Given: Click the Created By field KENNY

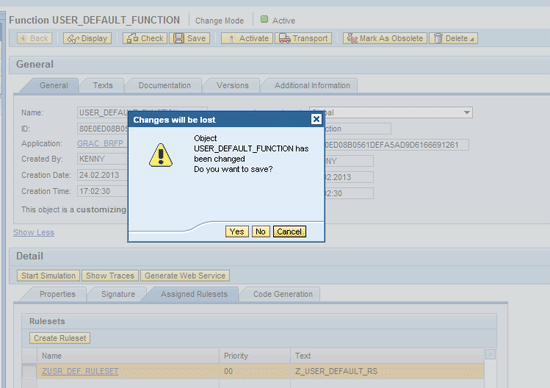Looking at the screenshot, I should (x=102, y=159).
